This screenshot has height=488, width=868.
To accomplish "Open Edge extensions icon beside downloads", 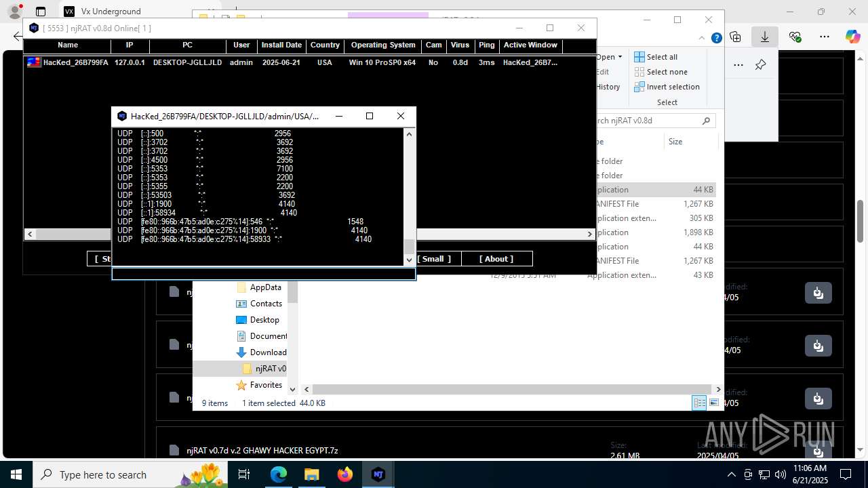I will click(736, 37).
